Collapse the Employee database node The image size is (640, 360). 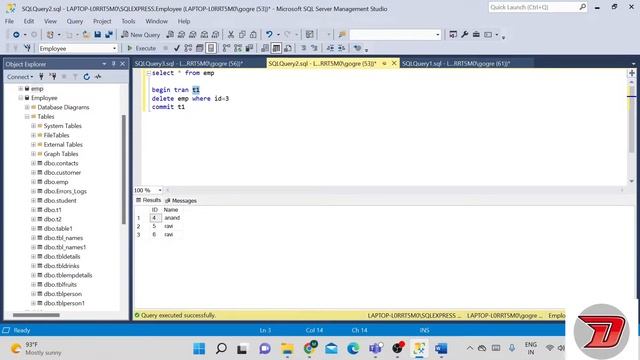(21, 98)
